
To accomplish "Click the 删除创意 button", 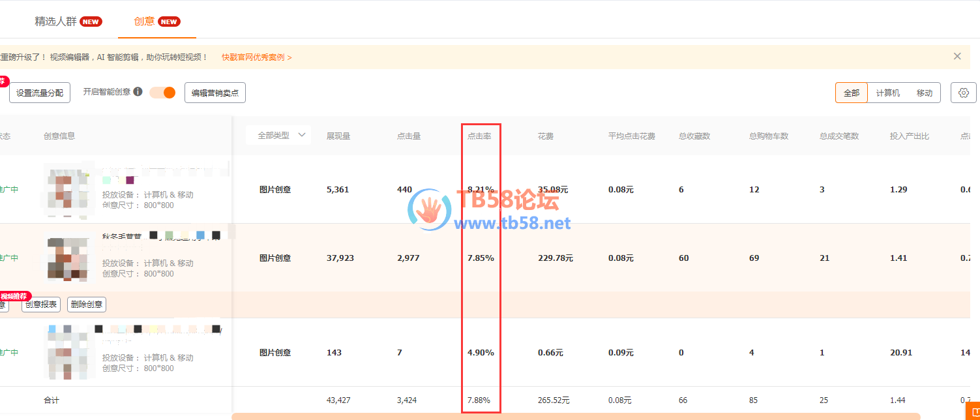I will coord(86,304).
